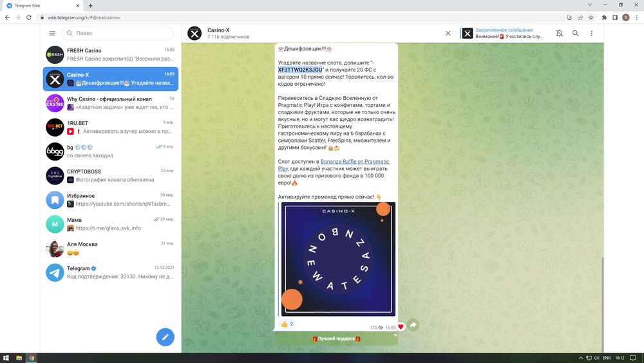This screenshot has height=363, width=644.
Task: Click the CRYPTOBOSS avatar
Action: pos(55,175)
